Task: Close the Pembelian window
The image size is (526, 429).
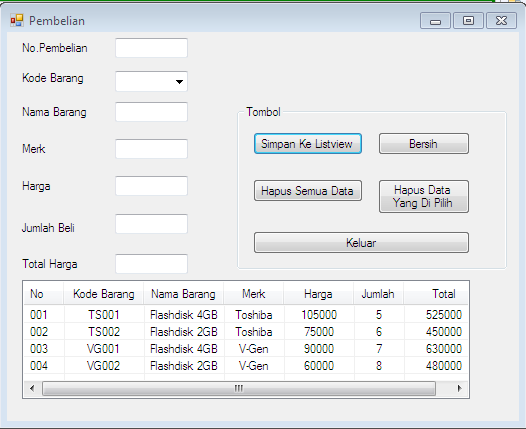Action: click(x=501, y=21)
